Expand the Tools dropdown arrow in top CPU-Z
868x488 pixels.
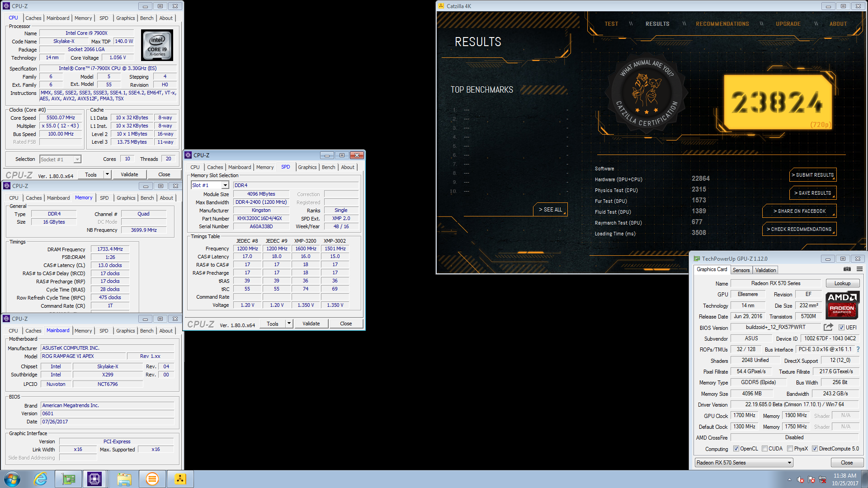[x=107, y=174]
